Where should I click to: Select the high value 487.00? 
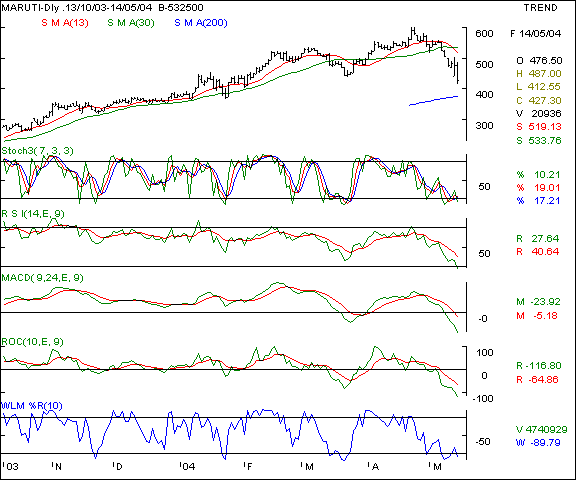pos(545,73)
